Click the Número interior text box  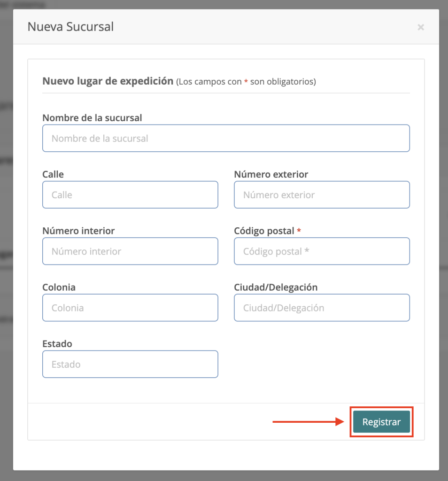130,251
